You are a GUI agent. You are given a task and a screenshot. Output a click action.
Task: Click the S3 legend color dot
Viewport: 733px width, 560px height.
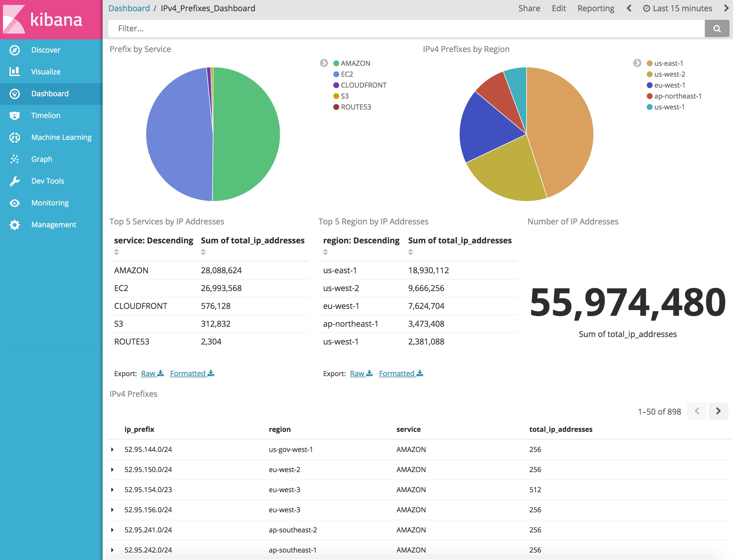coord(336,96)
